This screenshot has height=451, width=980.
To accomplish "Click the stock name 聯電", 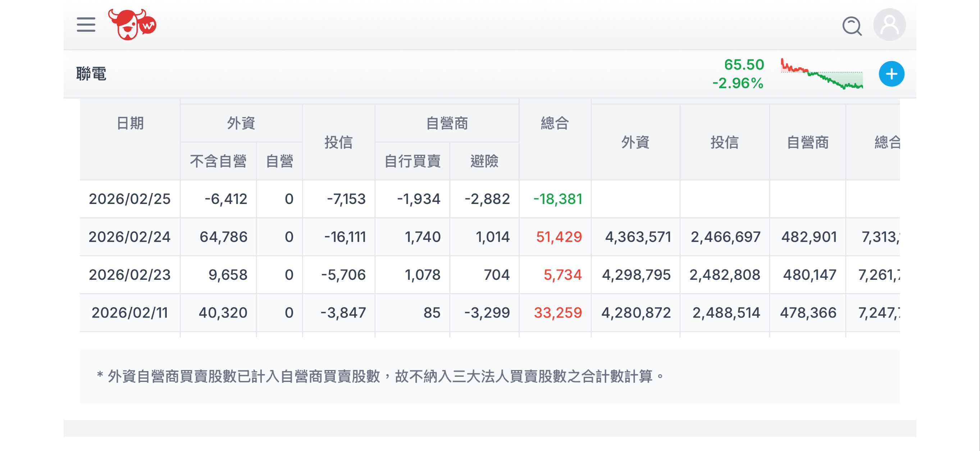I will pyautogui.click(x=90, y=74).
